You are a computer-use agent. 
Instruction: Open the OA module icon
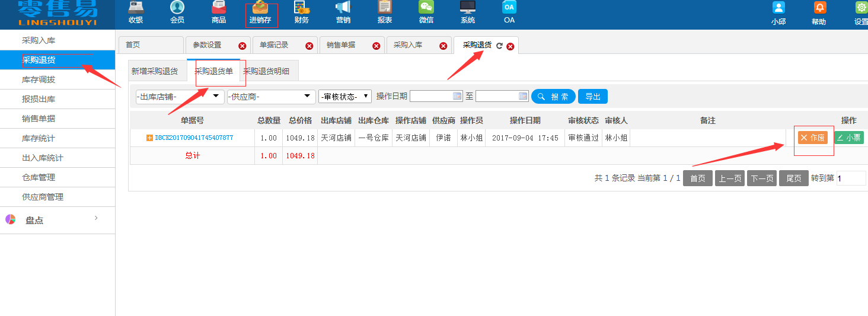coord(509,8)
